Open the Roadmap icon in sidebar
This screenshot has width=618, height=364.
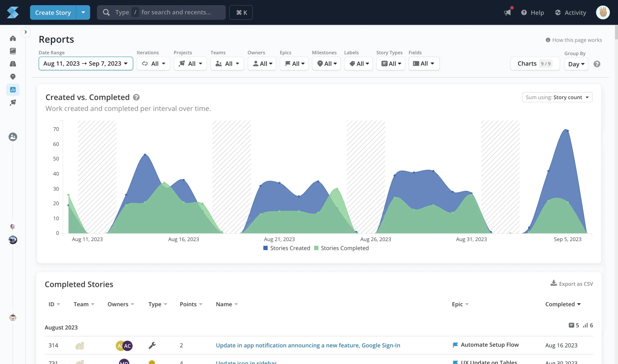pyautogui.click(x=13, y=64)
